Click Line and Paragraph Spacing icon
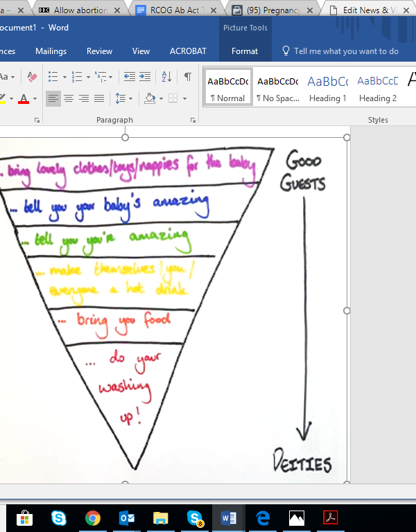 121,98
